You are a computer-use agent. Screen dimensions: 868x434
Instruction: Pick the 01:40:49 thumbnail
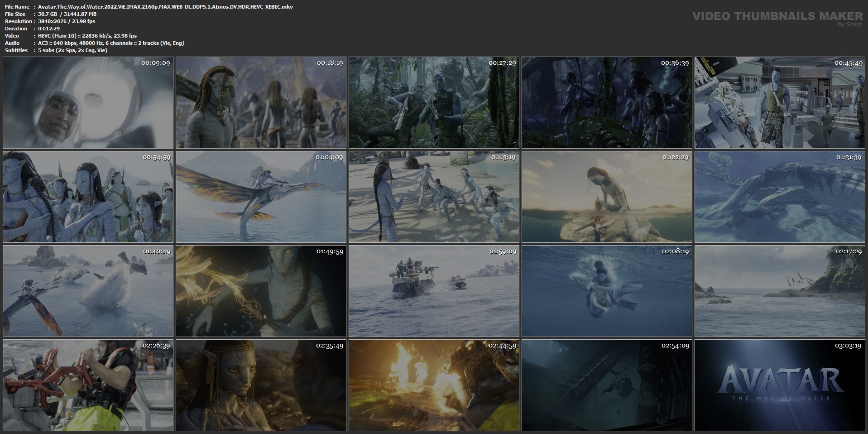pos(88,291)
